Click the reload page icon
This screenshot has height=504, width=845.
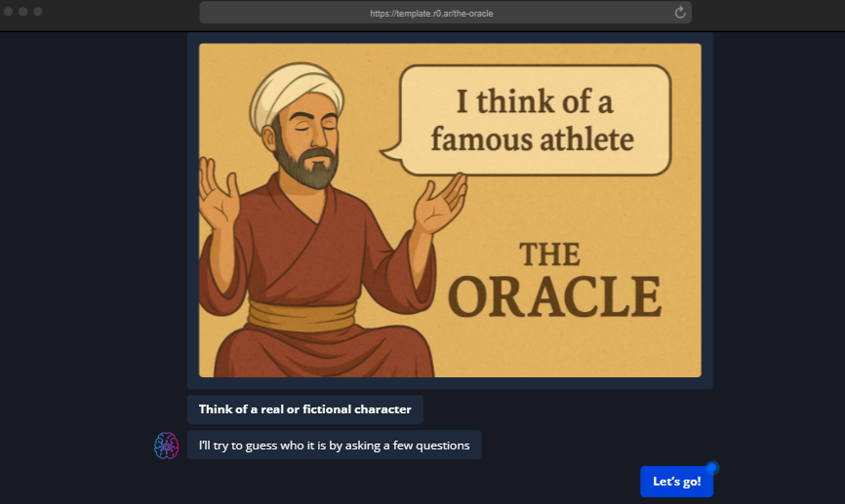[680, 13]
